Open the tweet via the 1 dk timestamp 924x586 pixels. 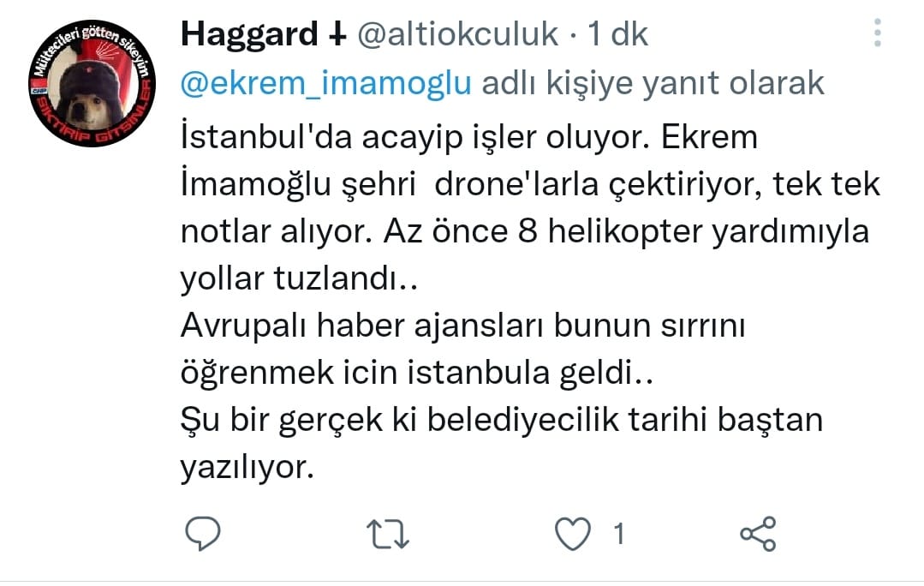pyautogui.click(x=617, y=34)
